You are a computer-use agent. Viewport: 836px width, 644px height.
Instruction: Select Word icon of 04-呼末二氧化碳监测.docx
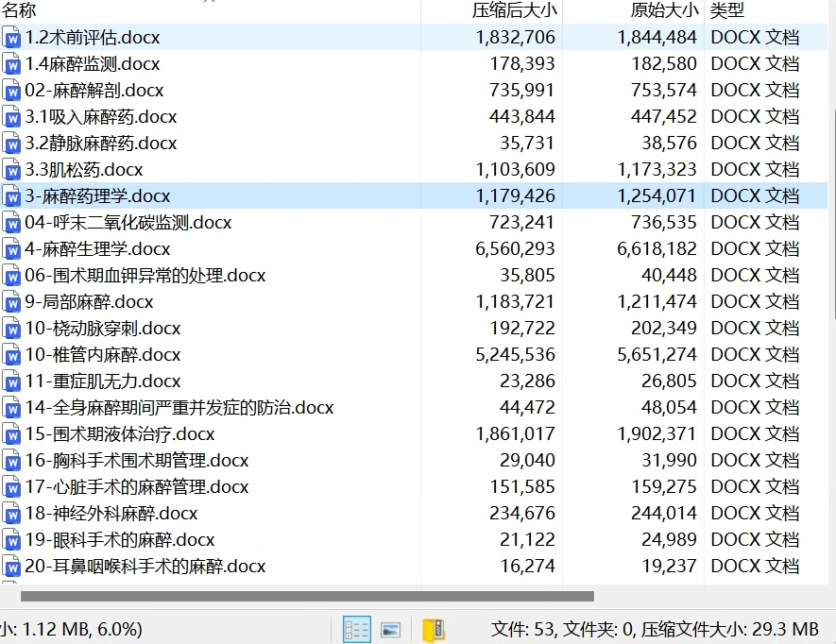point(11,222)
